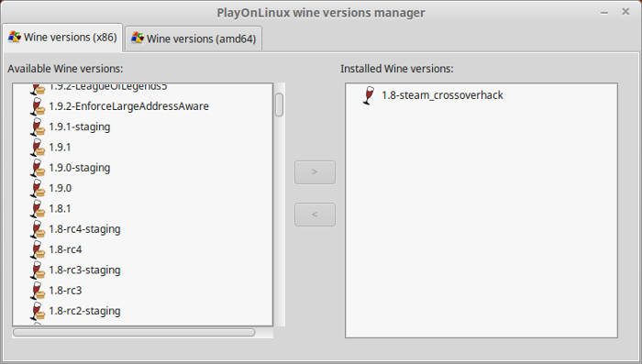This screenshot has width=642, height=364.
Task: Click the available versions horizontal scrollbar
Action: (x=134, y=333)
